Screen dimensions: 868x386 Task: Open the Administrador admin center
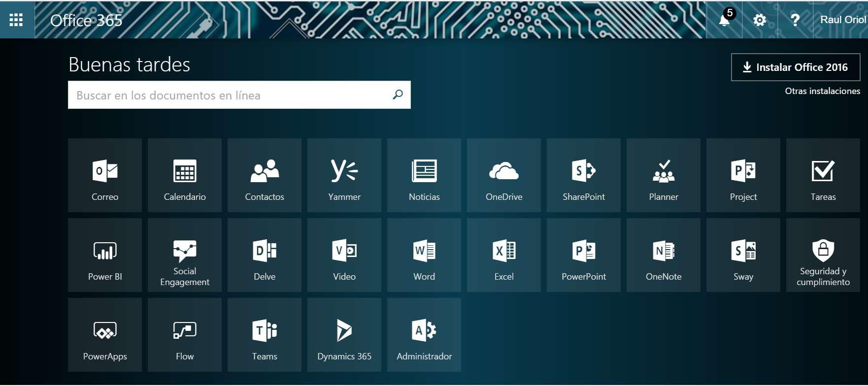(424, 335)
